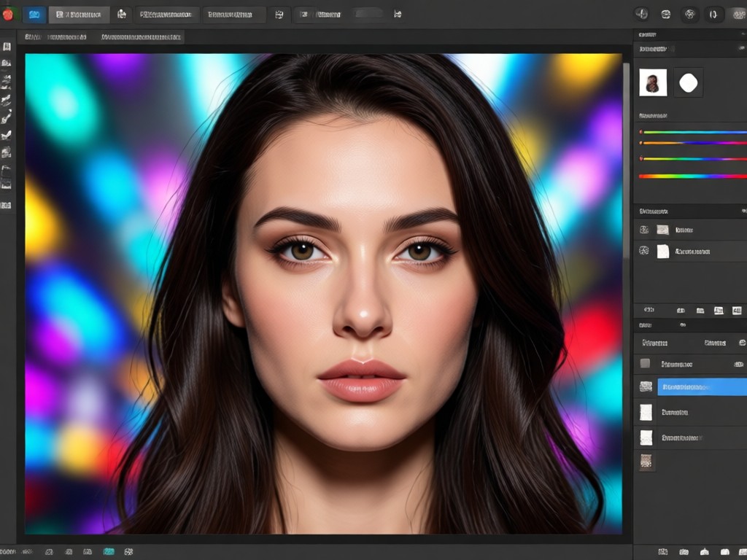
Task: Switch to the right tab in the layers panel header
Action: [715, 343]
